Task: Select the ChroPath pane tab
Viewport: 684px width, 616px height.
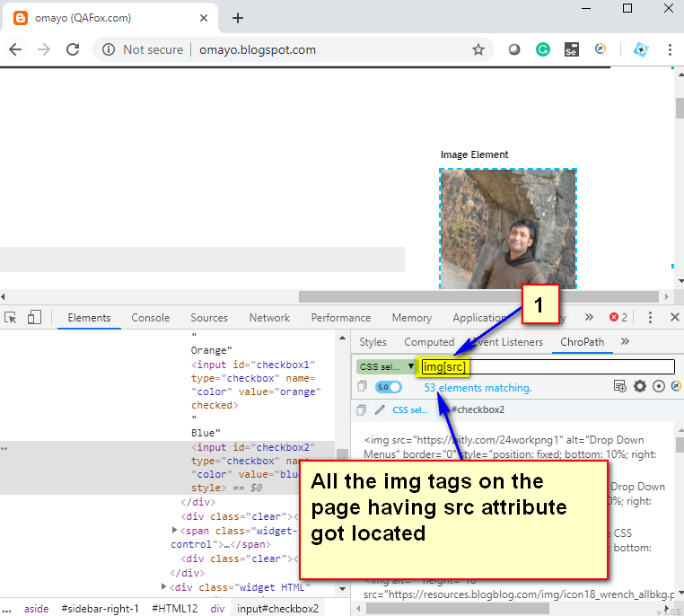Action: [x=582, y=342]
